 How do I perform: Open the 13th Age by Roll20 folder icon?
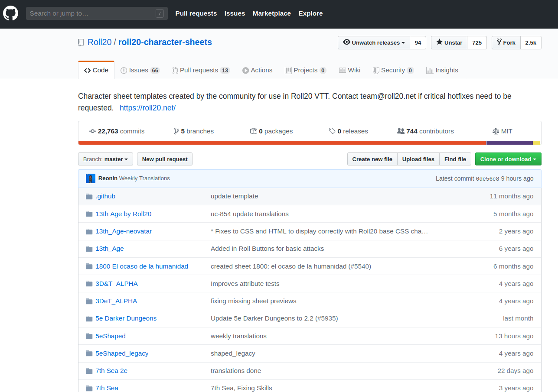[x=89, y=214]
